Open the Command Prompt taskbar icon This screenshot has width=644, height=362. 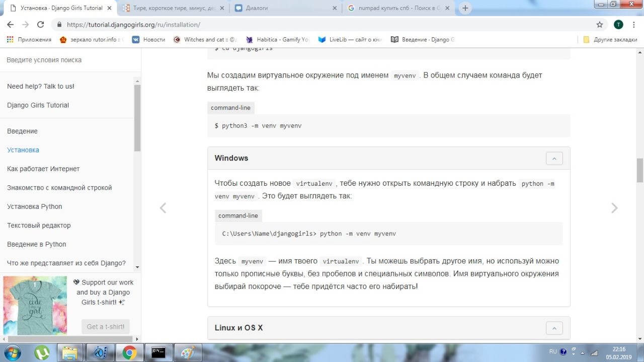coord(159,352)
